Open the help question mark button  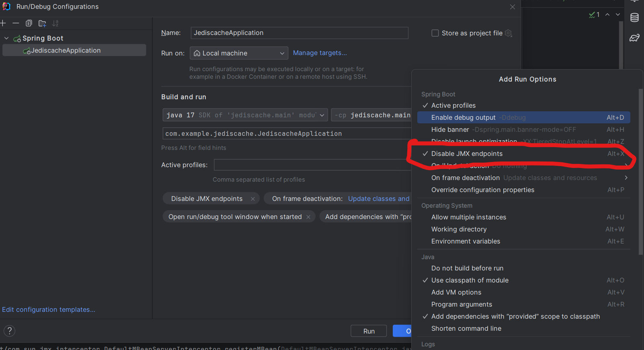tap(9, 331)
